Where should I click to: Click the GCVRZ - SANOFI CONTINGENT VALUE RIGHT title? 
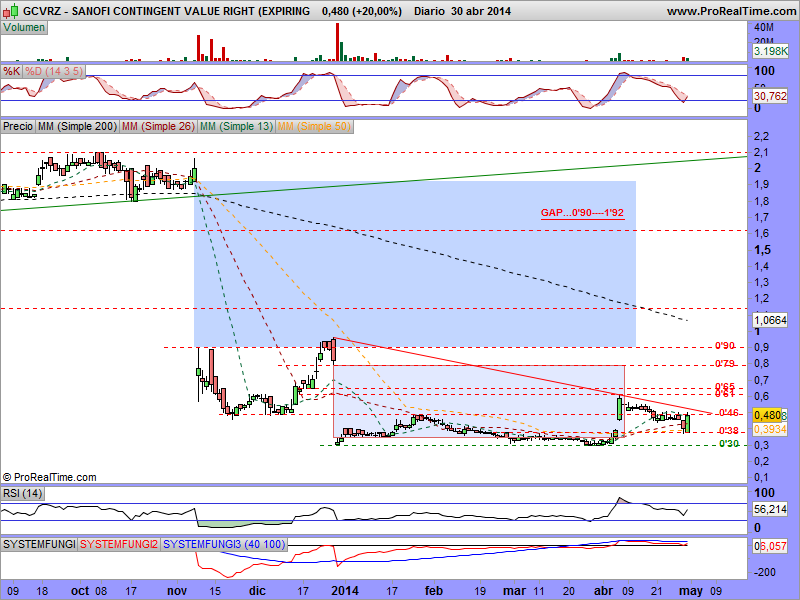point(166,11)
